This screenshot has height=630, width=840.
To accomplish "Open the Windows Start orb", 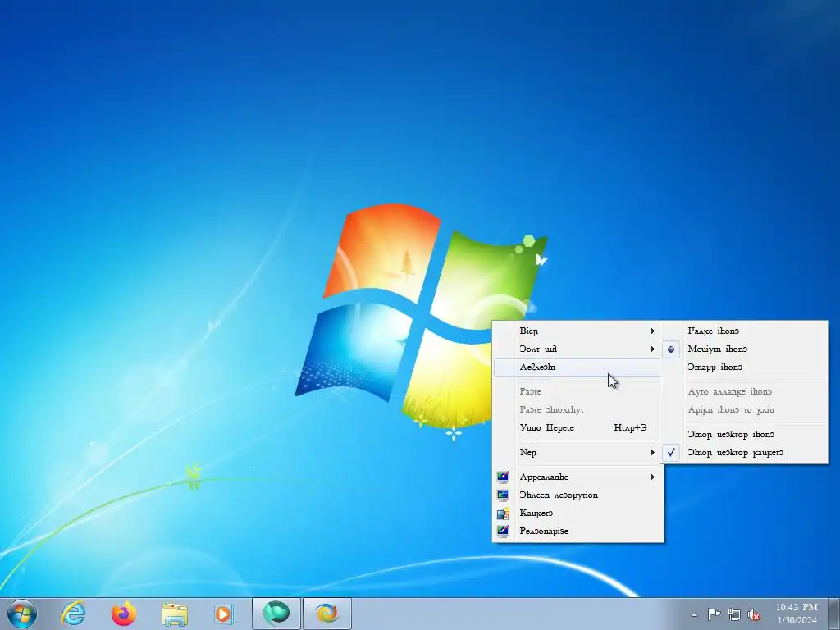I will coord(22,614).
